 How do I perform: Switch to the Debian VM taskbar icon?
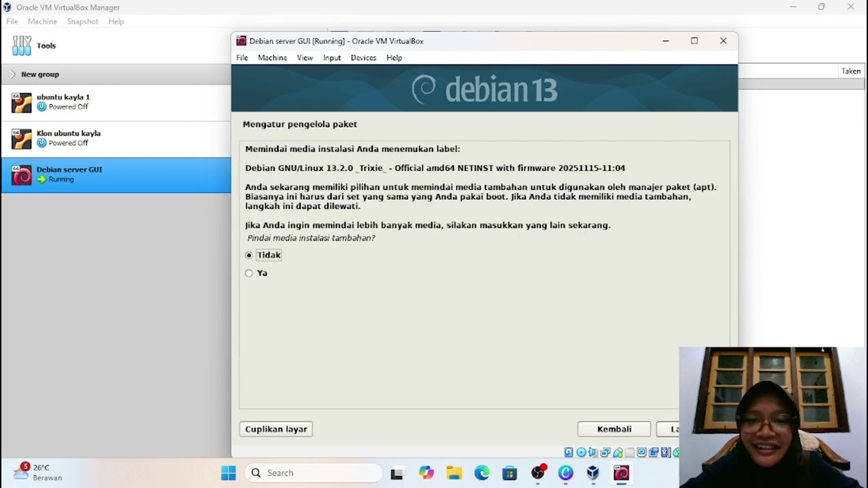point(621,473)
